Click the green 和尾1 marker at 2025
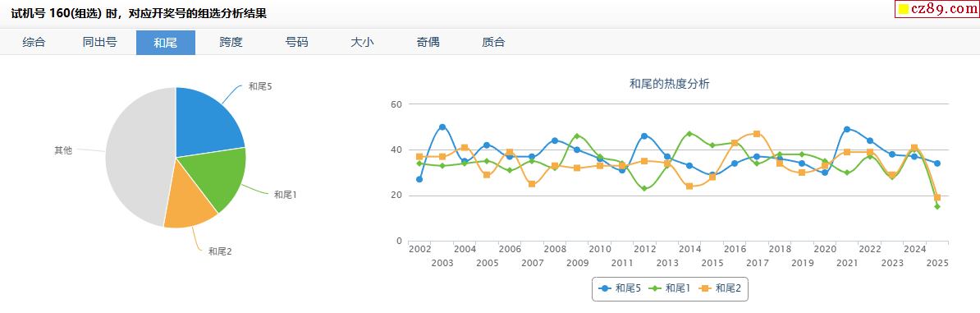 point(936,206)
